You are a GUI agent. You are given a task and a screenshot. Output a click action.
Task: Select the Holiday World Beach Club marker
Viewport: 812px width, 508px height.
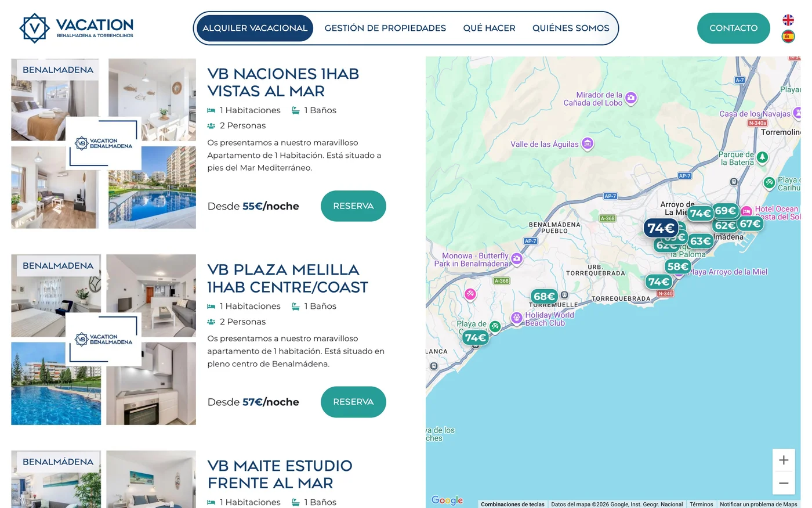[516, 318]
